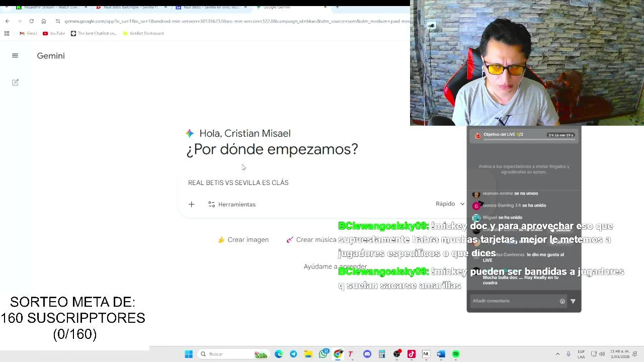
Task: Click the plus attach button in prompt box
Action: tap(191, 204)
